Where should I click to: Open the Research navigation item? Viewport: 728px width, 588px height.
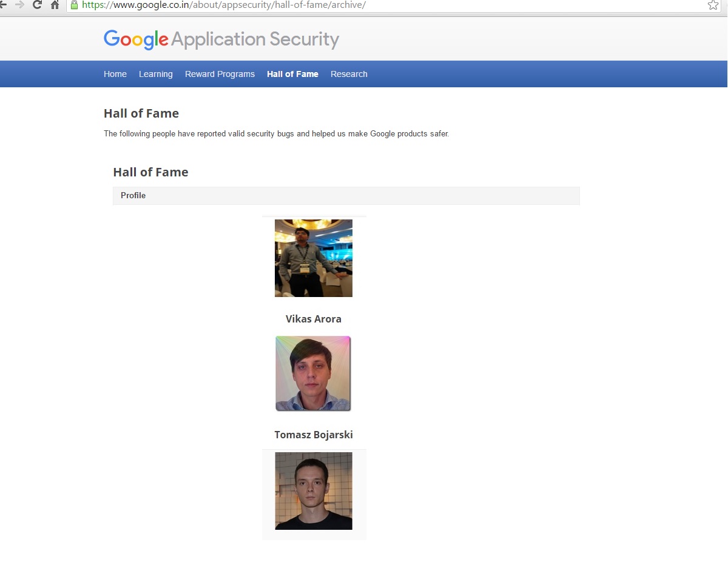[349, 74]
